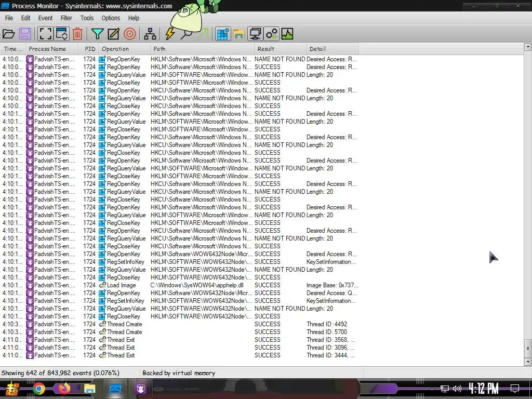Click detail Image Base: 0x737...

click(x=332, y=285)
